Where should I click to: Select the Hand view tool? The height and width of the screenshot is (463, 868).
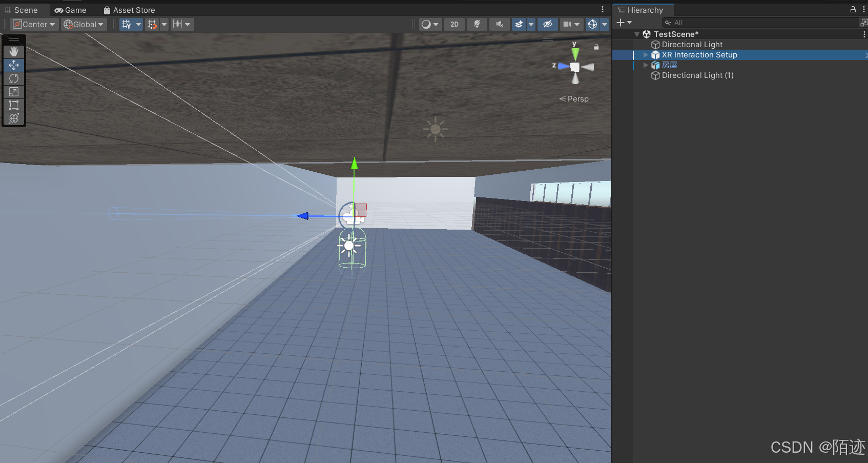[14, 52]
